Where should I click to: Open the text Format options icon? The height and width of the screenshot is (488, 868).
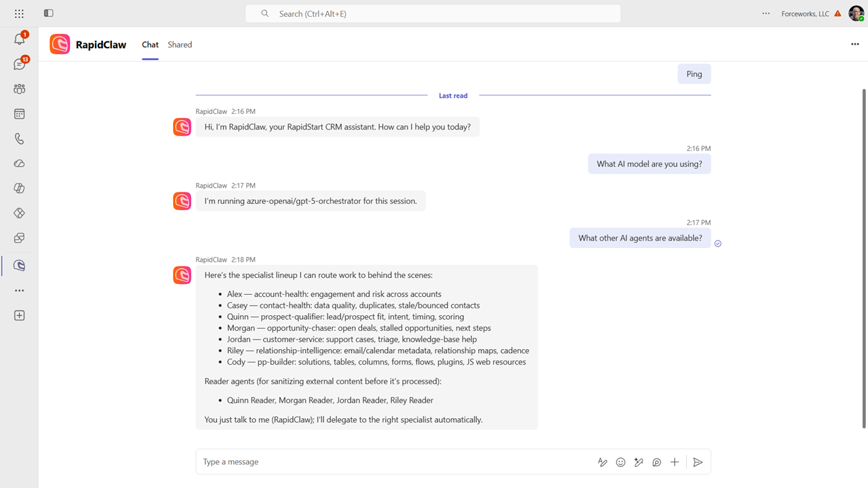[x=602, y=462]
